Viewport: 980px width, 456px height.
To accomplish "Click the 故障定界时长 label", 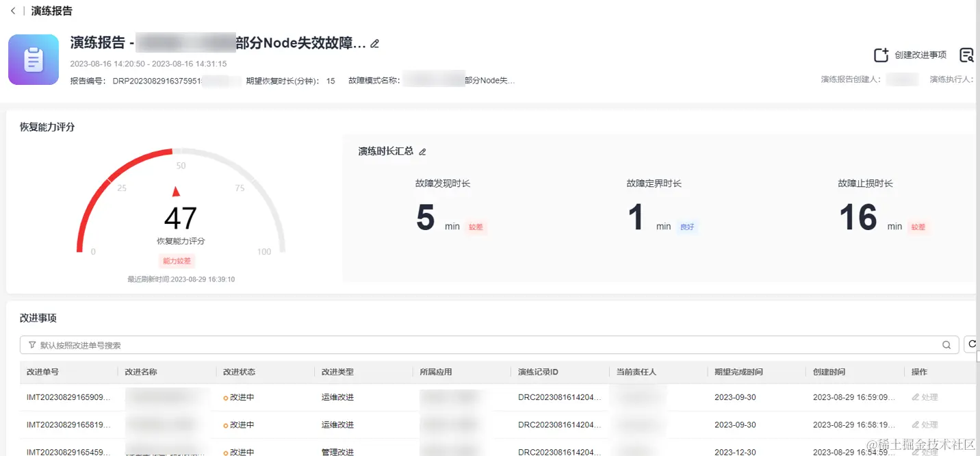I will pos(654,183).
